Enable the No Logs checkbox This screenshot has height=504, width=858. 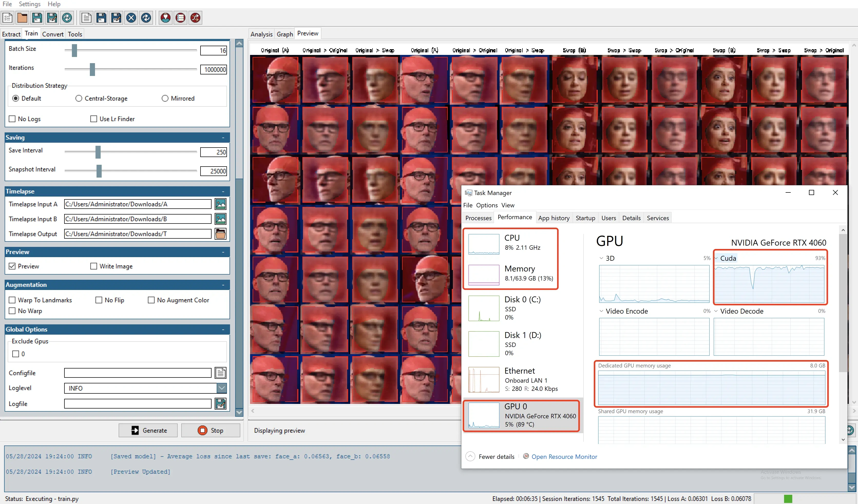click(12, 119)
